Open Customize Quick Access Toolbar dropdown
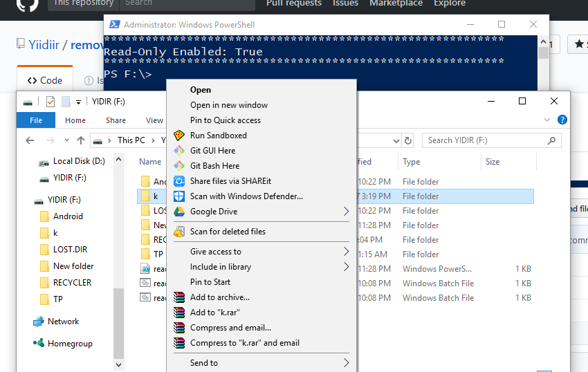 [78, 102]
